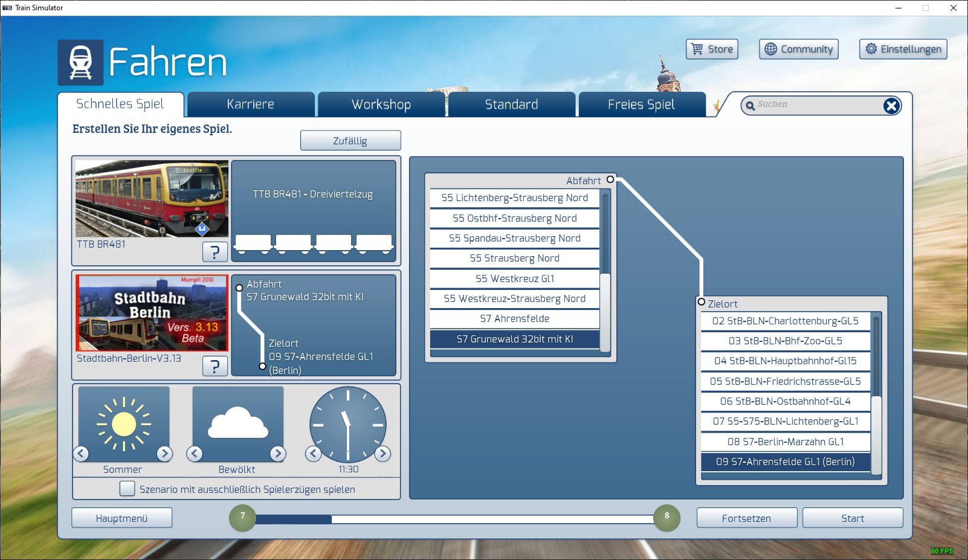Select destination 04 StB-BLN-Hauptbahnhof-Gl15
This screenshot has height=560, width=968.
click(x=786, y=361)
